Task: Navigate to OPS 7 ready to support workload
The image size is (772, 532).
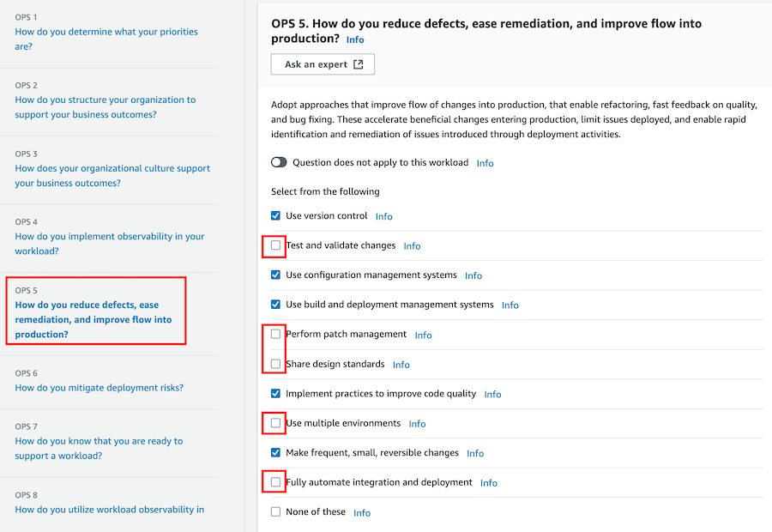Action: pos(99,448)
